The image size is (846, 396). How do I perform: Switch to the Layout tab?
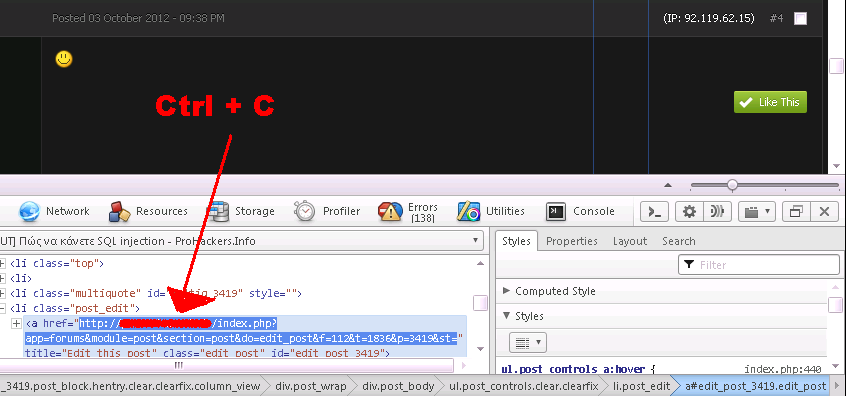[630, 241]
